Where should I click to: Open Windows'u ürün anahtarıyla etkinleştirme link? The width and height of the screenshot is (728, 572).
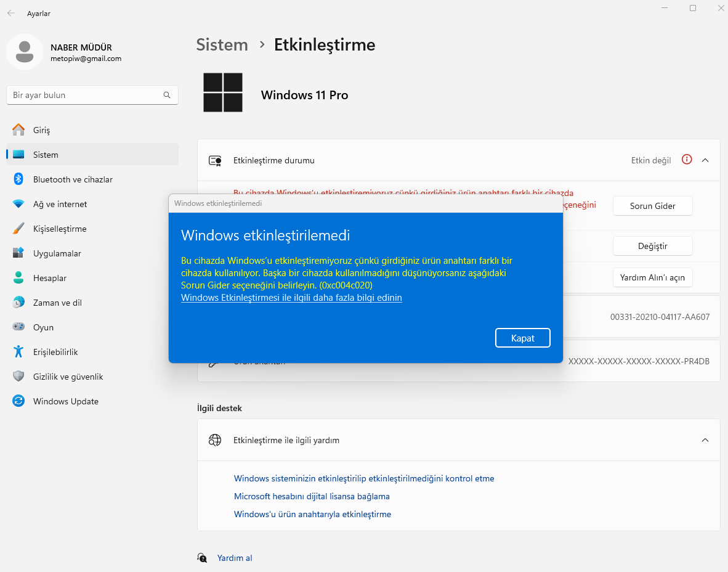click(312, 514)
